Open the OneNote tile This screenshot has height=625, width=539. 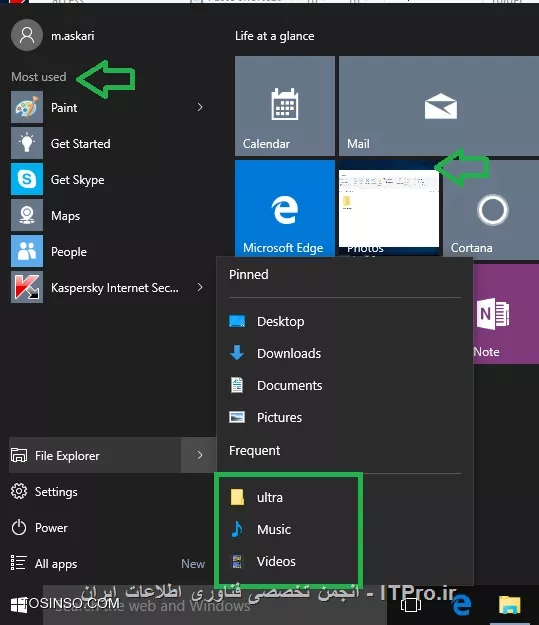506,314
